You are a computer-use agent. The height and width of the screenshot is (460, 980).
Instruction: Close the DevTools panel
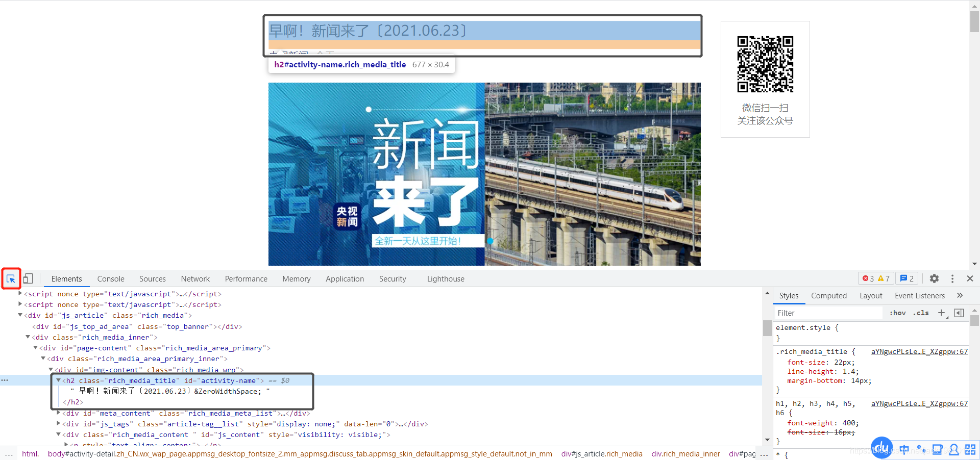tap(970, 278)
